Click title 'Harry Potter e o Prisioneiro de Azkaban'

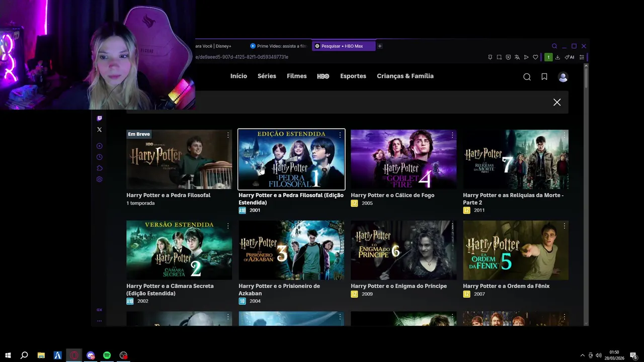pos(279,290)
